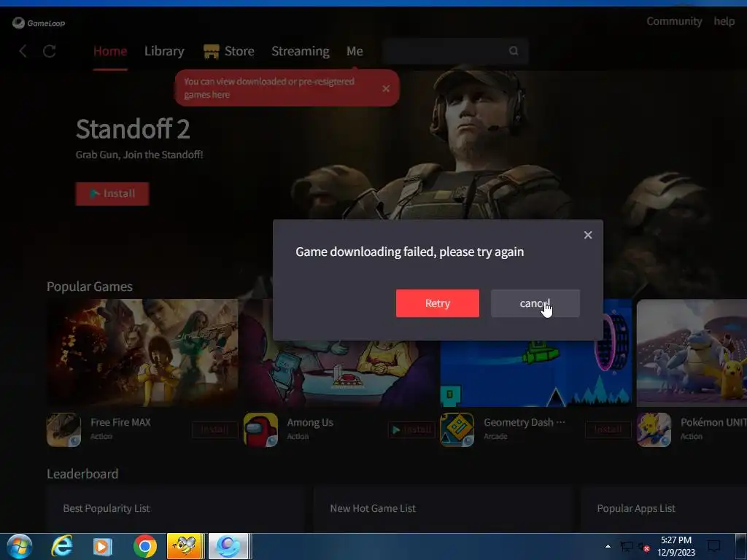747x560 pixels.
Task: Refresh the page with reload icon
Action: [50, 51]
